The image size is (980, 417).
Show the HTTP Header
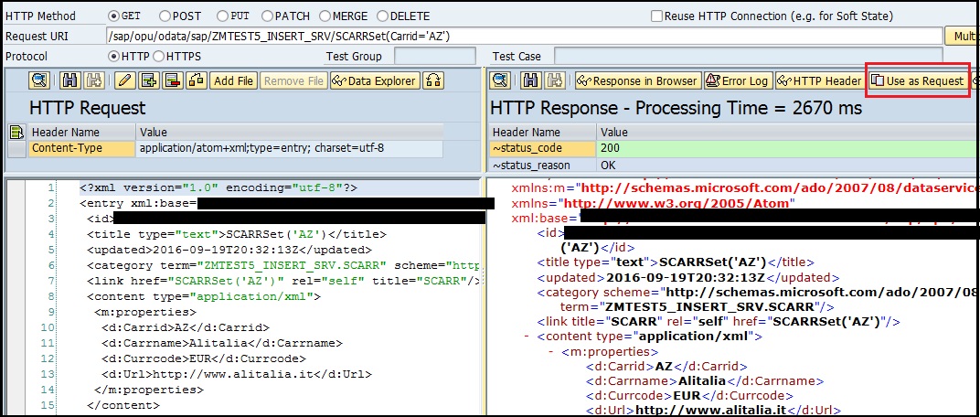820,80
